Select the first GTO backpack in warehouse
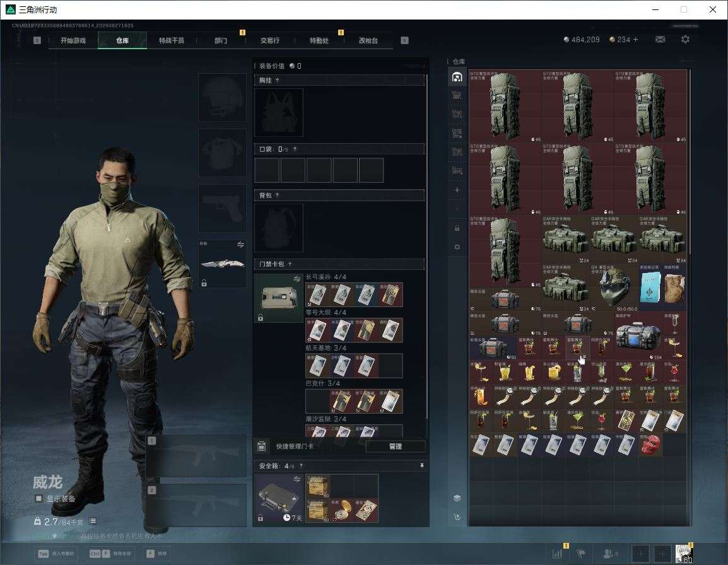The width and height of the screenshot is (728, 565). coord(505,107)
